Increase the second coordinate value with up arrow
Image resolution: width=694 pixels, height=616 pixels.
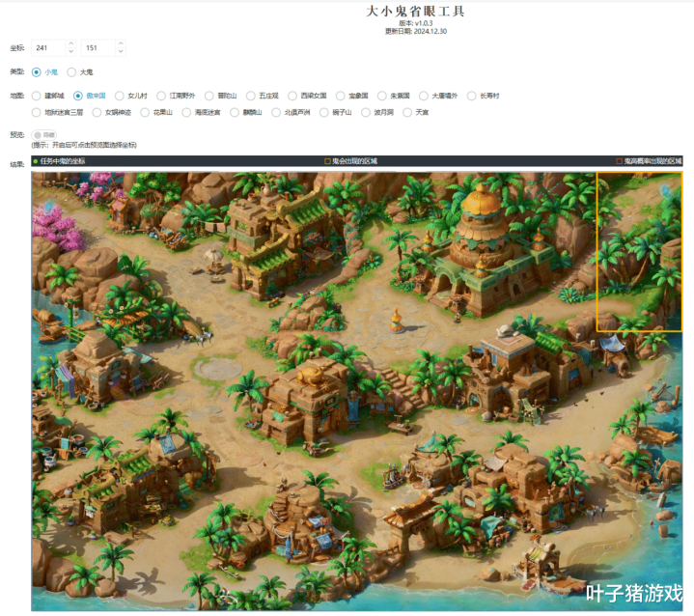[120, 43]
